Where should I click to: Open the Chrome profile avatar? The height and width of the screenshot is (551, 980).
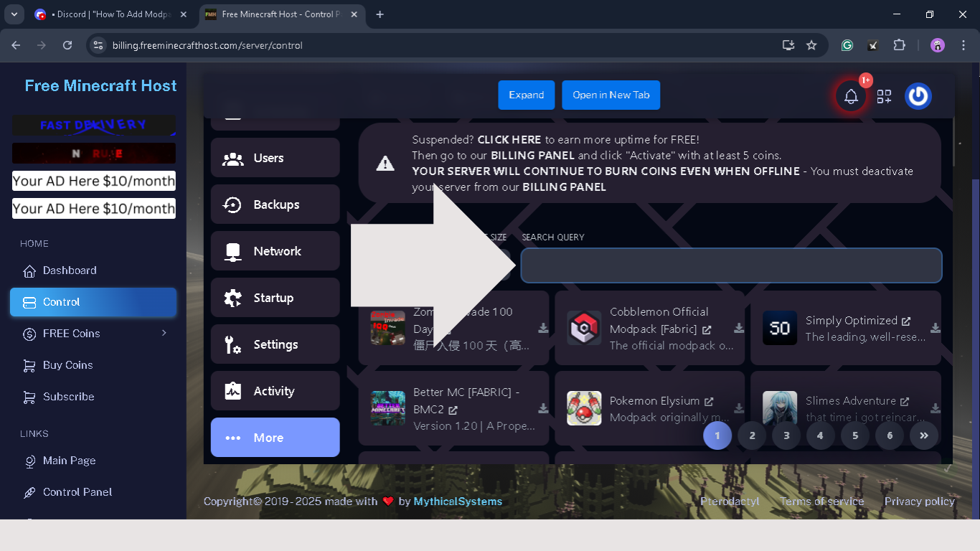click(x=938, y=45)
